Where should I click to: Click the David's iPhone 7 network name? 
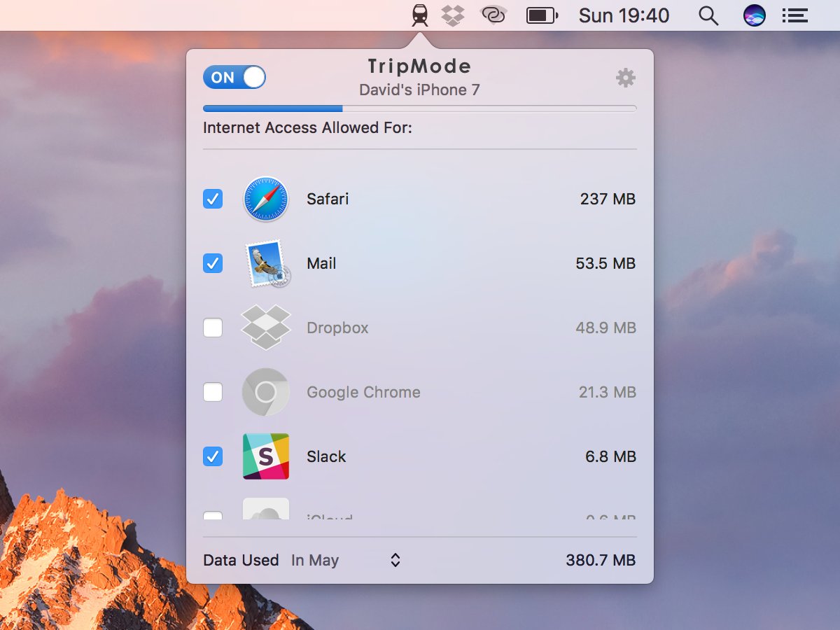point(419,90)
